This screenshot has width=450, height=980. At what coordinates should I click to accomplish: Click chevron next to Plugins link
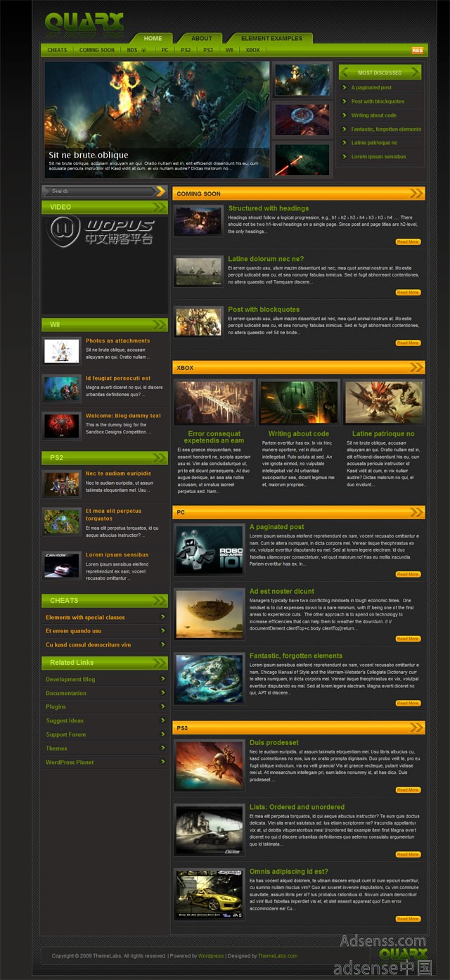click(163, 706)
